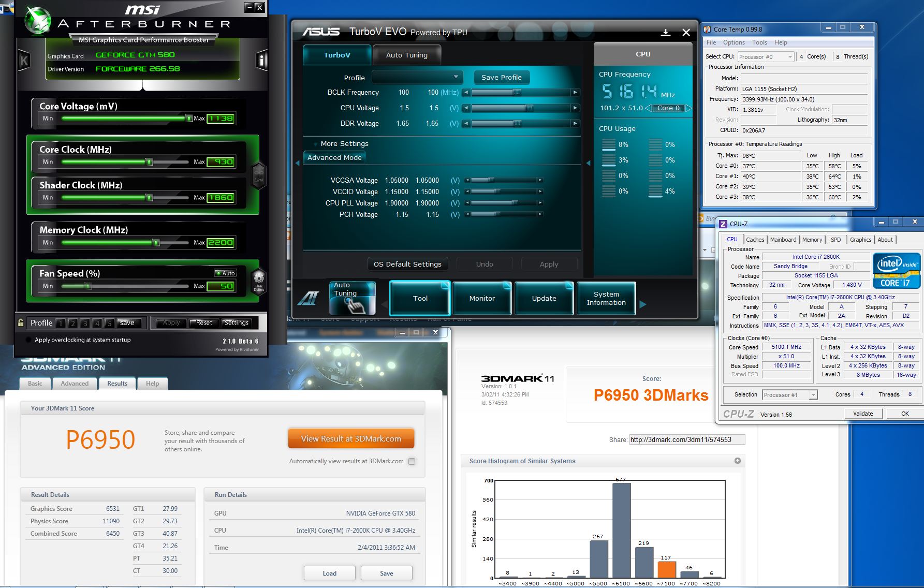
Task: Switch to the Auto Tuning tab
Action: point(407,55)
